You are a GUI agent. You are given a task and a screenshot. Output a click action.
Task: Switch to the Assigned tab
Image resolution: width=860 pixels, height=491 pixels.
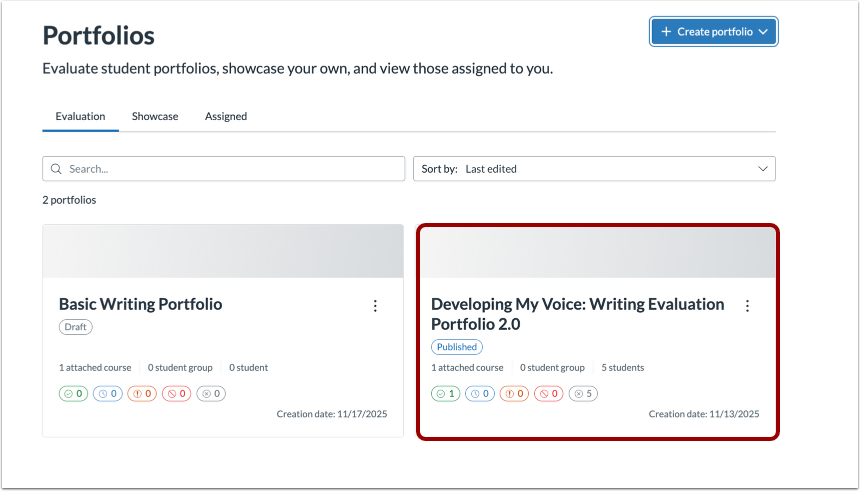pos(225,116)
